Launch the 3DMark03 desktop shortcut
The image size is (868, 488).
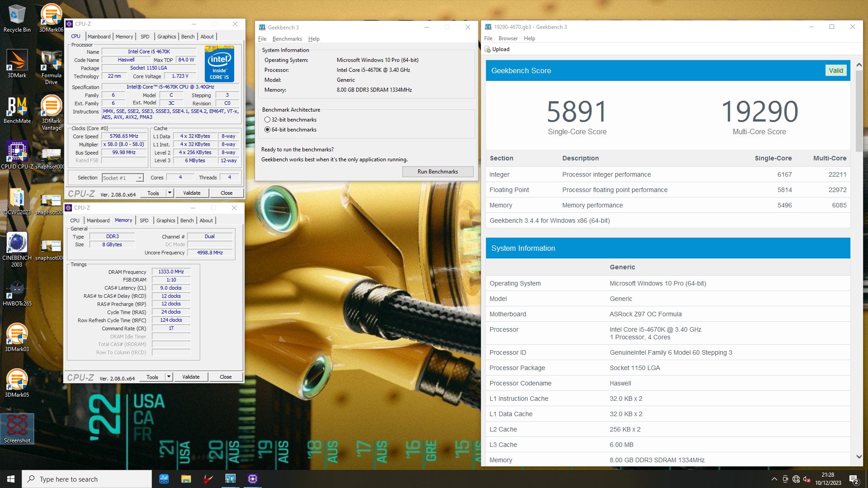17,338
